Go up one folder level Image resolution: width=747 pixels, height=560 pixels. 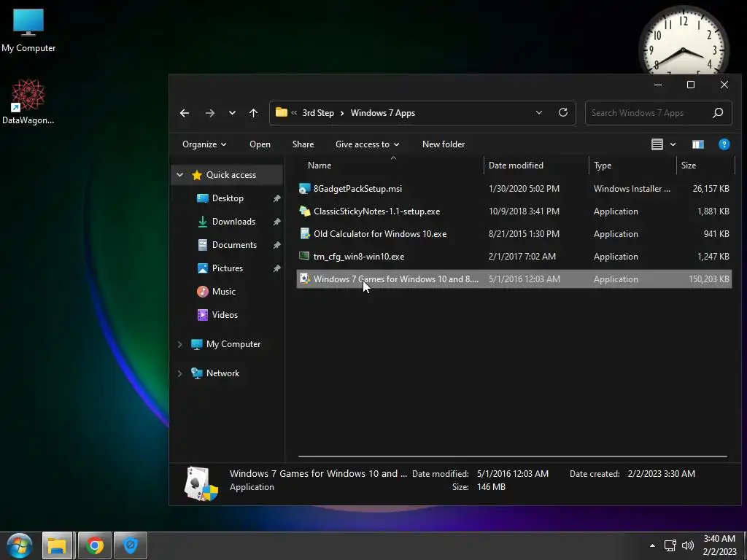[x=253, y=113]
